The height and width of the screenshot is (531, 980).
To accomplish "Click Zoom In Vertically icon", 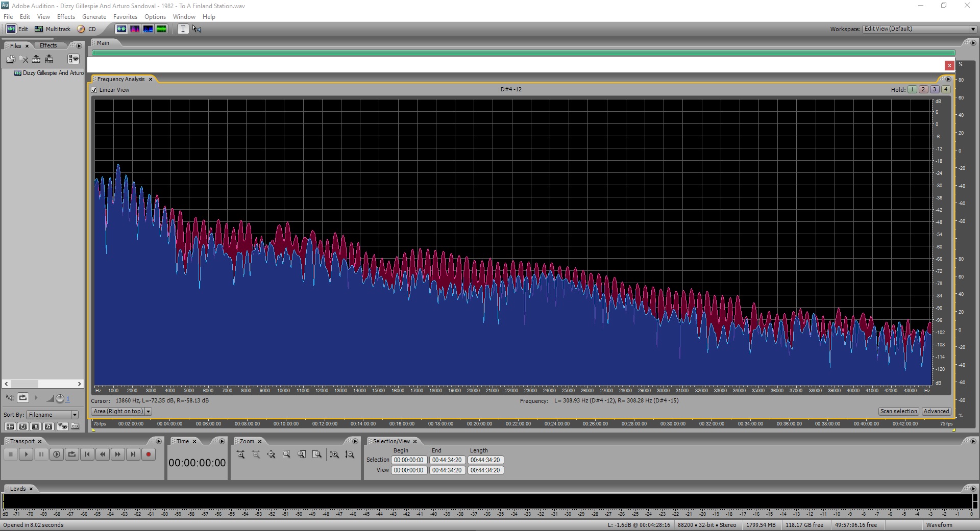I will click(334, 454).
